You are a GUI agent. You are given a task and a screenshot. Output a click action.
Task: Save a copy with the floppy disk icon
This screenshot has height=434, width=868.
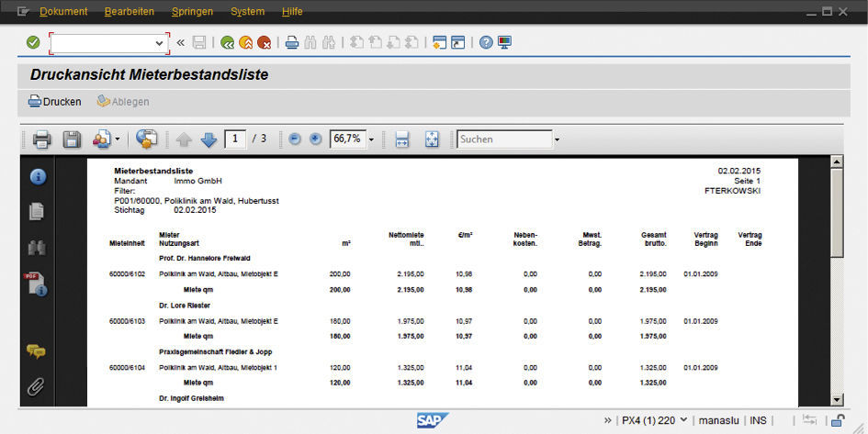[72, 139]
